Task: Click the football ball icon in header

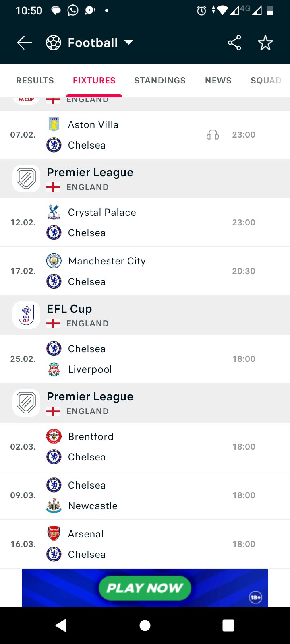Action: point(54,43)
